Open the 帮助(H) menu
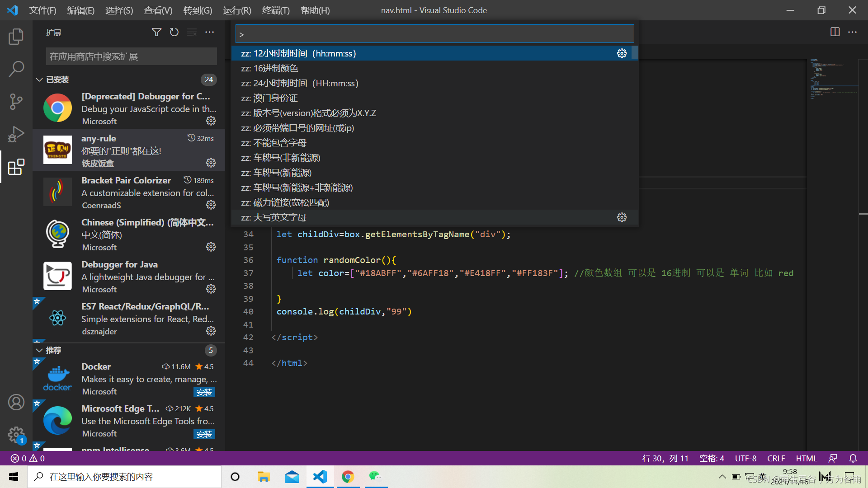 click(x=315, y=10)
